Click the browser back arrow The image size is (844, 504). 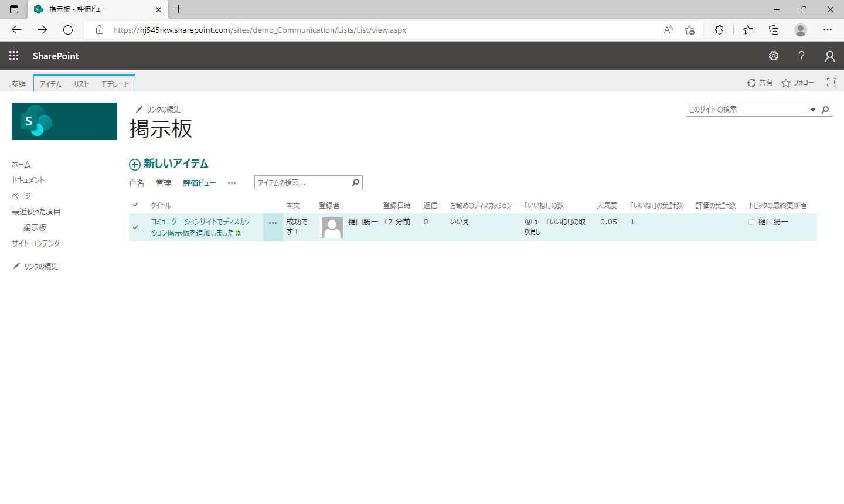point(16,30)
